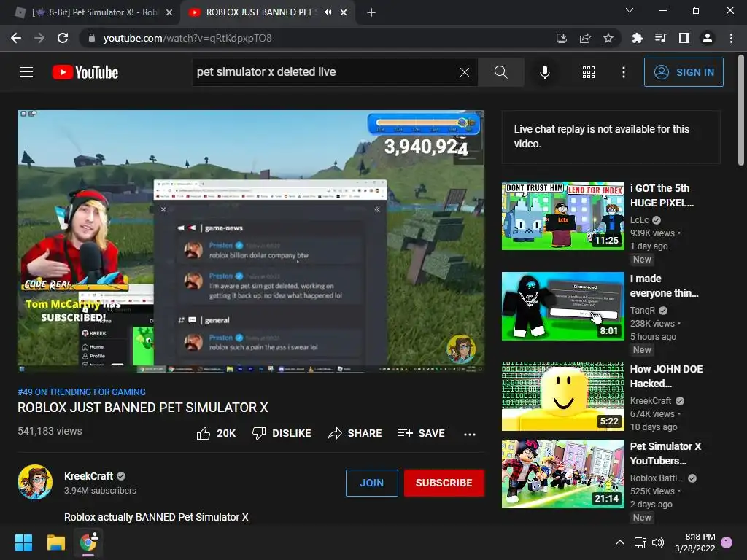Image resolution: width=747 pixels, height=560 pixels.
Task: Share this page from address bar
Action: pyautogui.click(x=585, y=38)
